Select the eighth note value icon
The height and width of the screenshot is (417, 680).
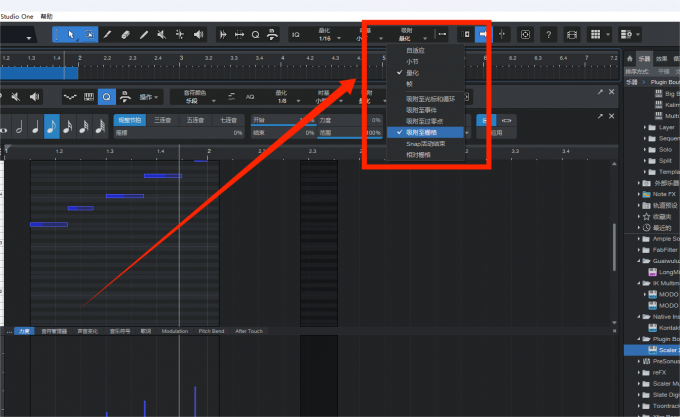(51, 126)
